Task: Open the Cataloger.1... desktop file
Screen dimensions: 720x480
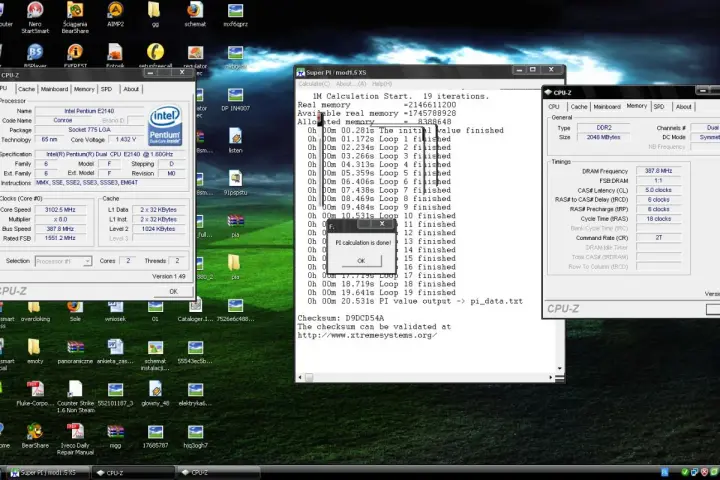Action: click(x=195, y=310)
